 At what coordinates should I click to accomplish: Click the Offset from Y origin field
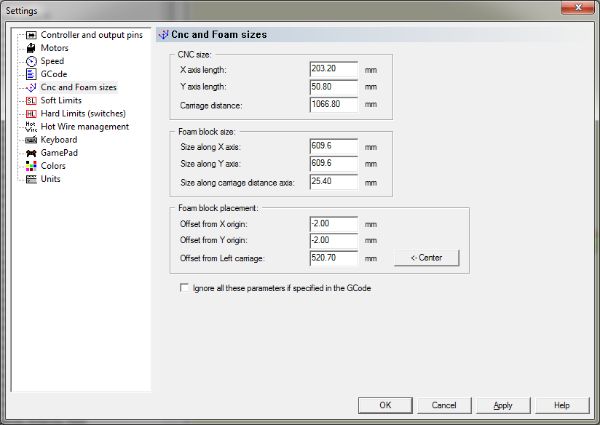[334, 241]
